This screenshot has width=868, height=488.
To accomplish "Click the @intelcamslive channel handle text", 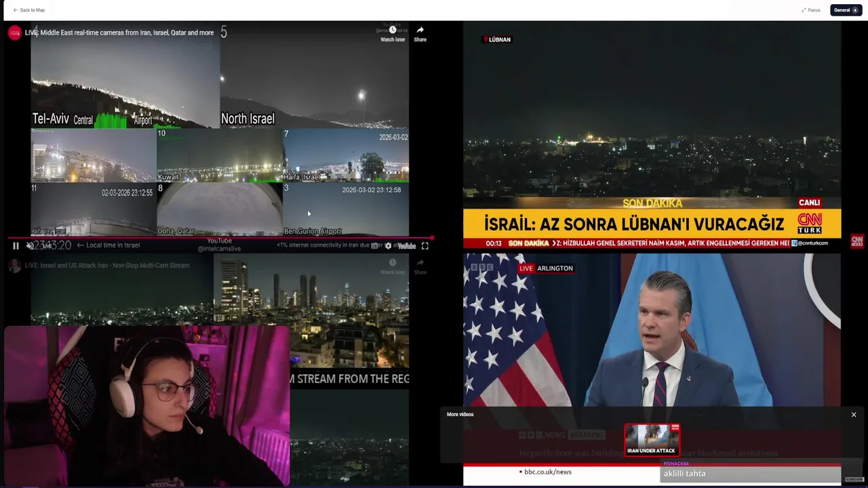I will 219,249.
